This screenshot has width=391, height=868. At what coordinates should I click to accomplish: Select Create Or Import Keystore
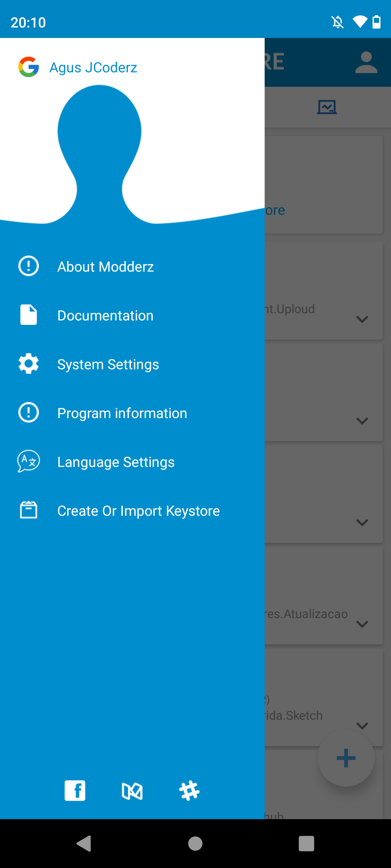coord(132,511)
